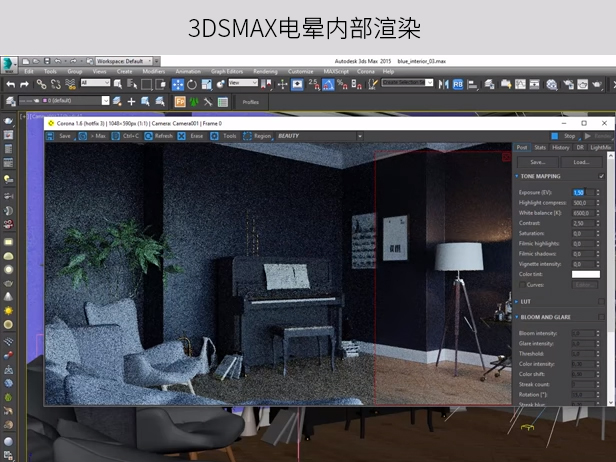Enable the LUT section checkbox

602,301
